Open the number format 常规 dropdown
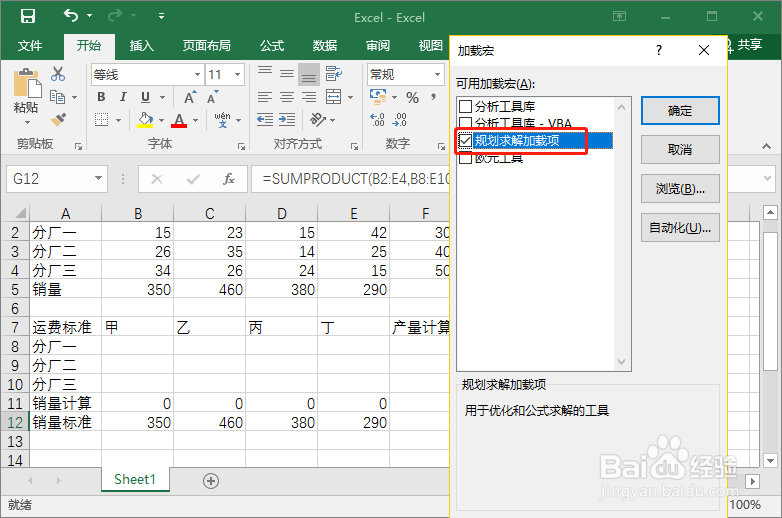 pos(437,75)
